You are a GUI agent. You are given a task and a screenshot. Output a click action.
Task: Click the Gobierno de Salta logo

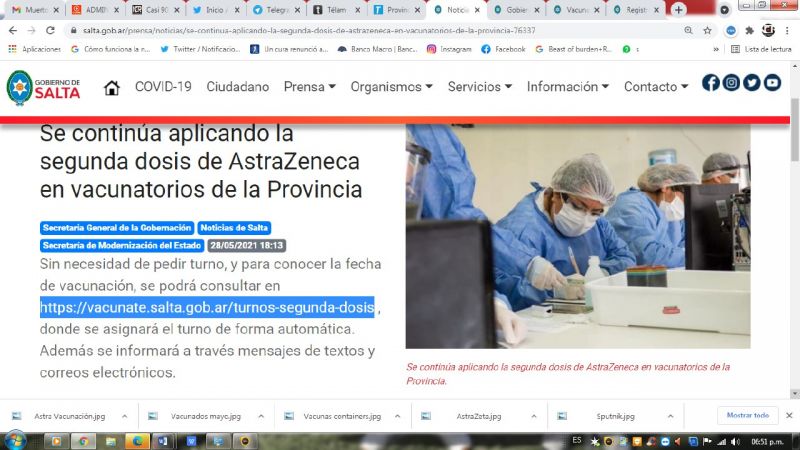pos(43,88)
